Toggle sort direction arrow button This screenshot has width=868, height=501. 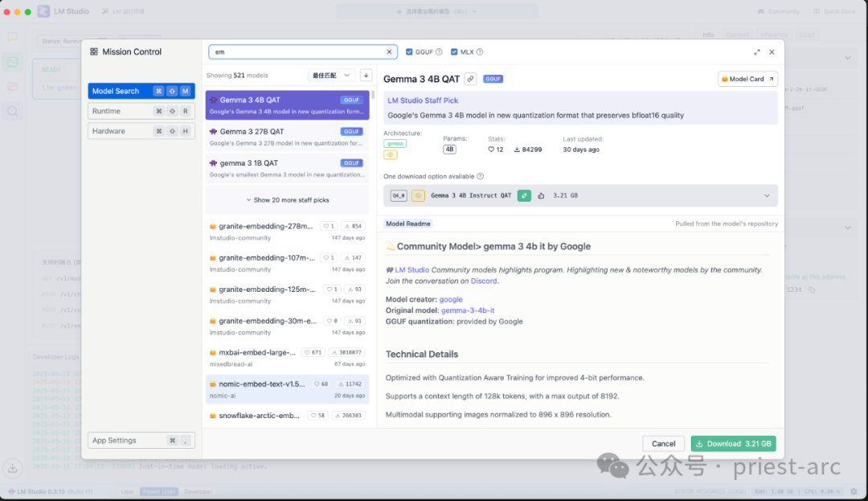[x=366, y=76]
